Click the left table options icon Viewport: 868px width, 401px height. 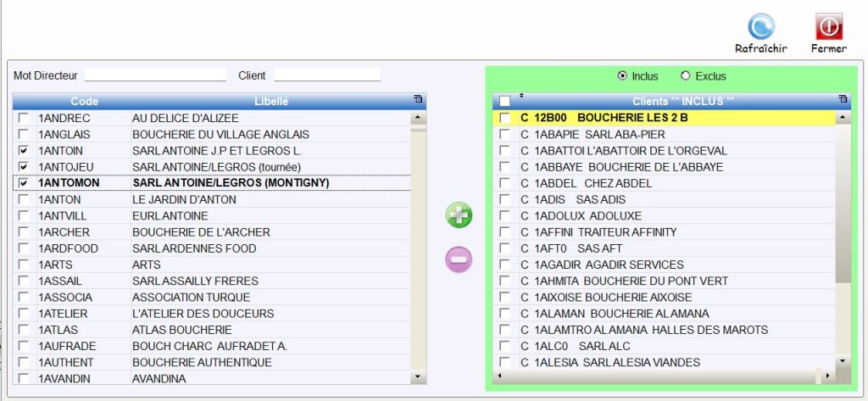coord(418,100)
